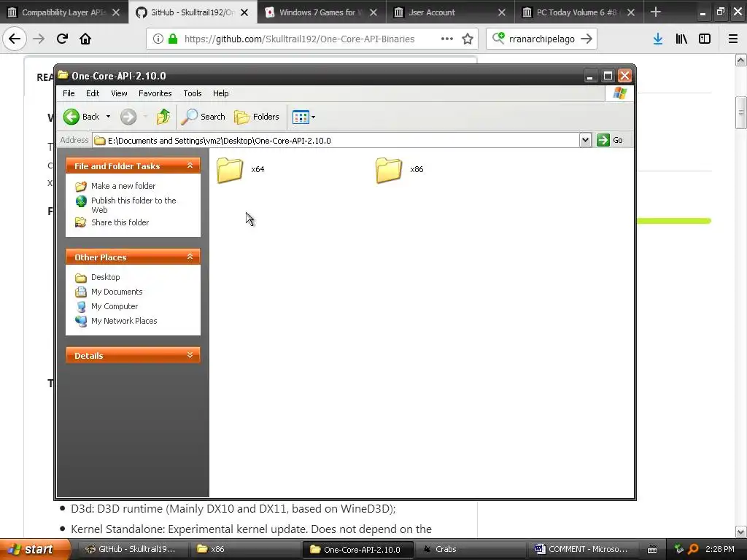Click the site info icon in URL bar
This screenshot has height=560, width=747.
pos(158,39)
